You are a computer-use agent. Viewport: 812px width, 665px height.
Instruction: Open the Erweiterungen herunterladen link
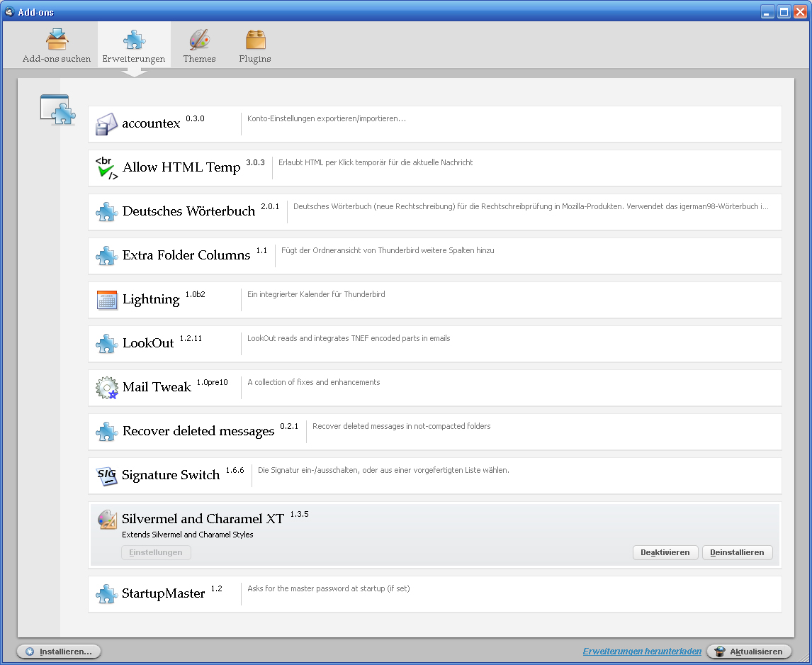click(x=642, y=651)
